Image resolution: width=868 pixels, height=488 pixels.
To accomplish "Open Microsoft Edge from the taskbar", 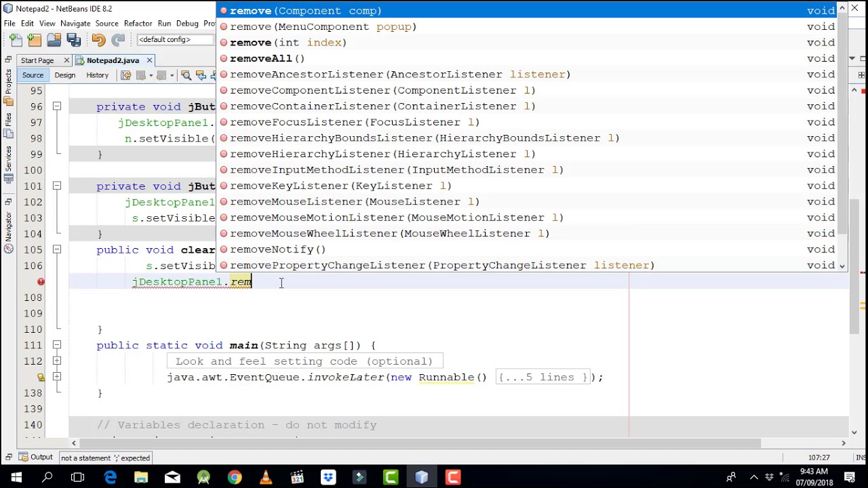I will pos(110,478).
